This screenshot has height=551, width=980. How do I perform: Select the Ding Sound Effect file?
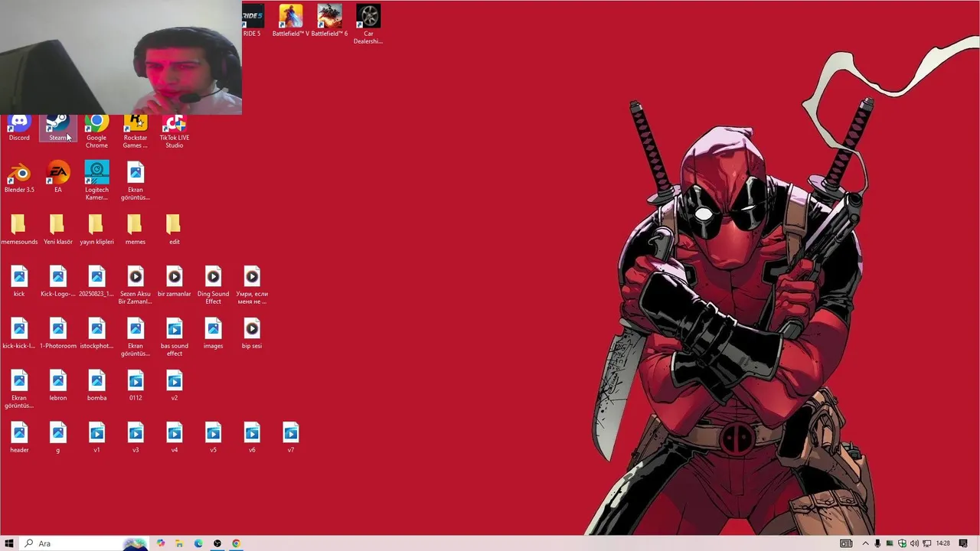[214, 285]
